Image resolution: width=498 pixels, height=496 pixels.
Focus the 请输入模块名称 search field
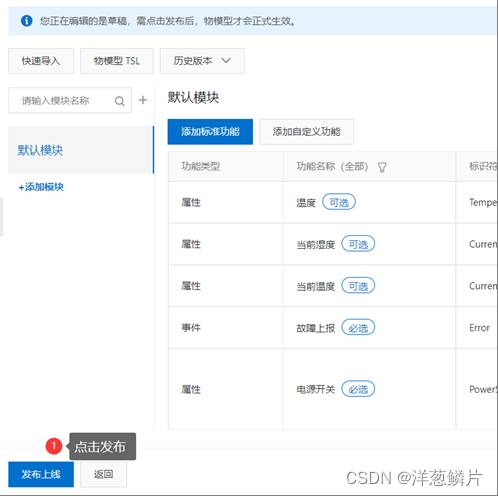coord(70,100)
